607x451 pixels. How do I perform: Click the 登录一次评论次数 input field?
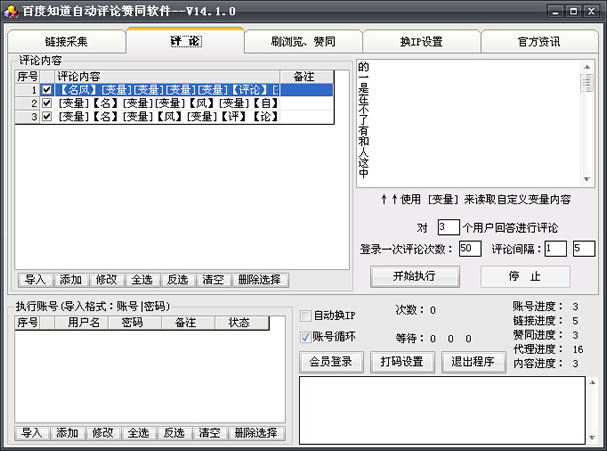[x=470, y=249]
